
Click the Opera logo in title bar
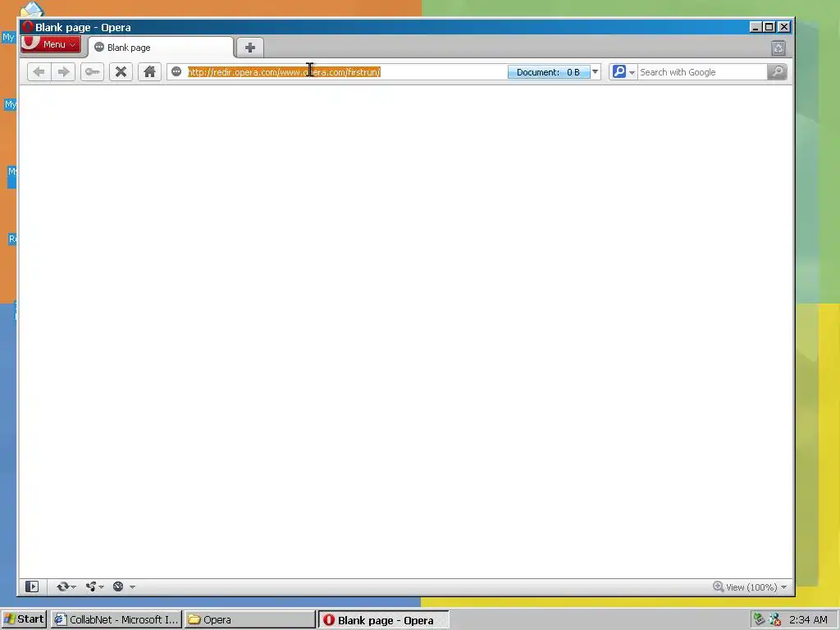click(x=28, y=27)
